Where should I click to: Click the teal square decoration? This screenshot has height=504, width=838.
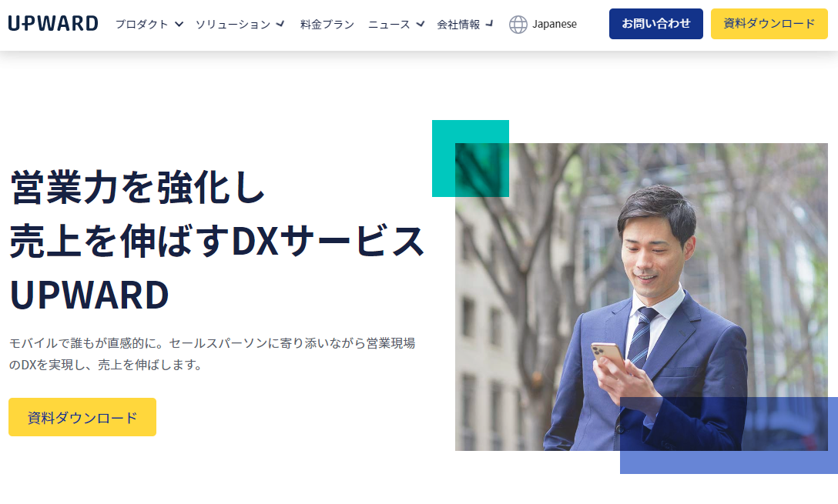[x=471, y=159]
